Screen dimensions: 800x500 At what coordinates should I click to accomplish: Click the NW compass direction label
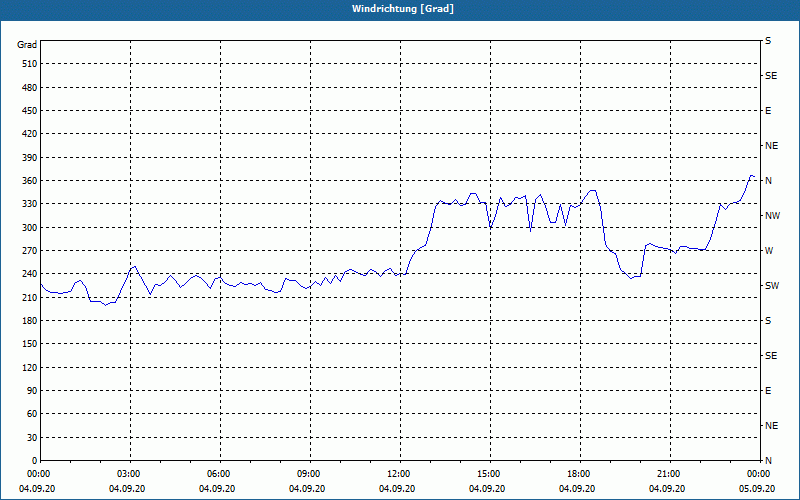[772, 216]
